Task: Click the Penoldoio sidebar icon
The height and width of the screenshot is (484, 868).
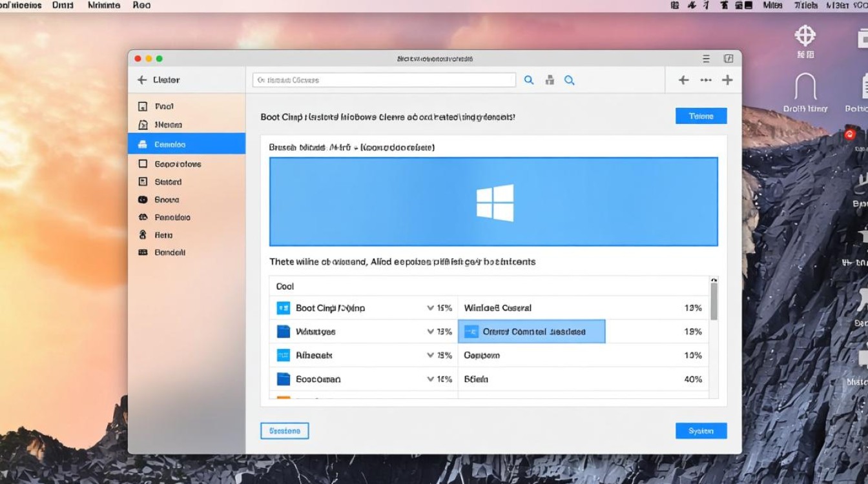Action: click(143, 217)
